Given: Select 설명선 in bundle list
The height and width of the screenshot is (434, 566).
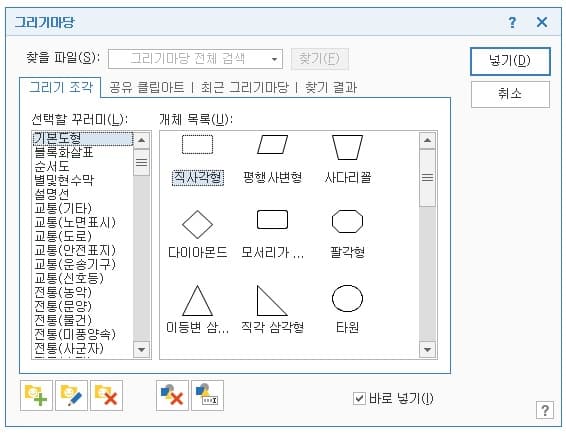Looking at the screenshot, I should point(83,194).
